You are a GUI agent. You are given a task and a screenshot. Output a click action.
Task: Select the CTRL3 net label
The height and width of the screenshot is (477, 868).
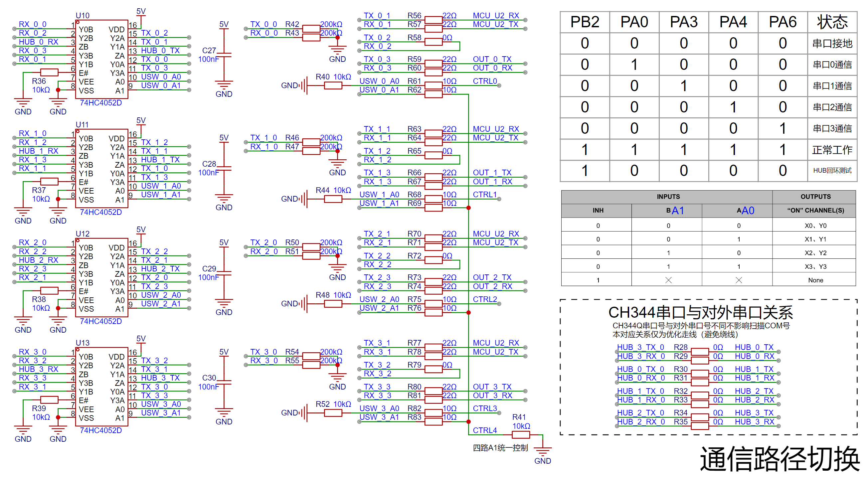[485, 408]
